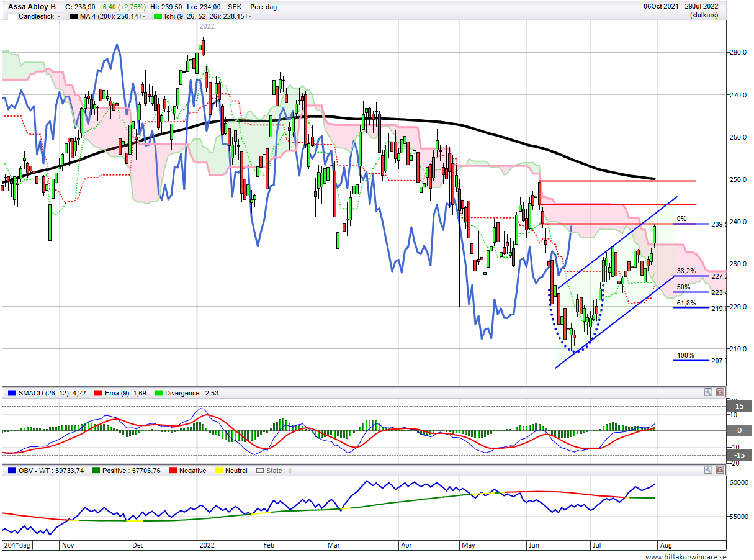754x560 pixels.
Task: Click the 38,2% Fibonacci level label
Action: 686,271
